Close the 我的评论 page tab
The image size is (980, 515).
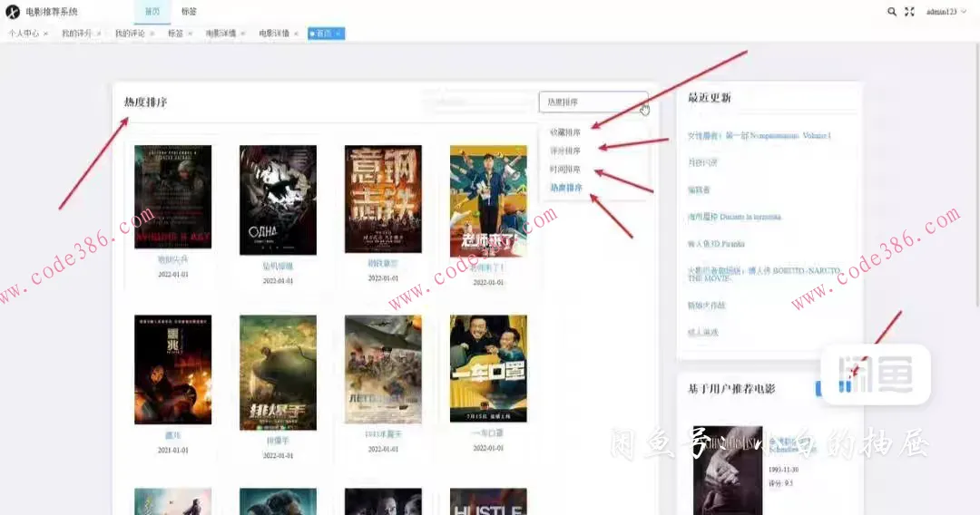coord(152,34)
